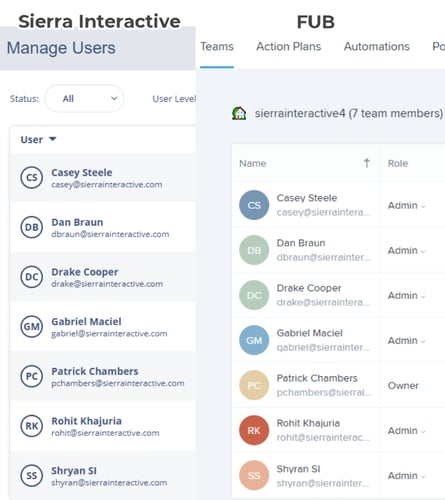Click the green DC avatar in FUB team list

[x=254, y=295]
